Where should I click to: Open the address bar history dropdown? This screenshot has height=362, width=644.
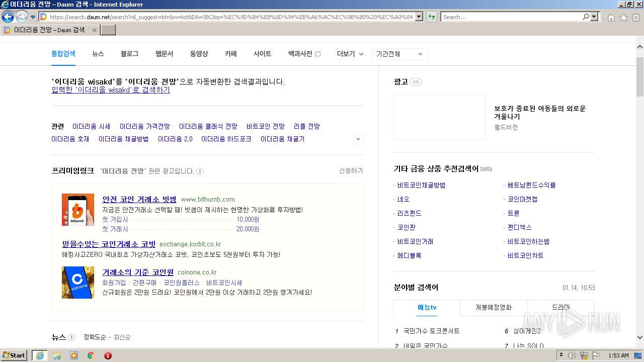(x=418, y=17)
